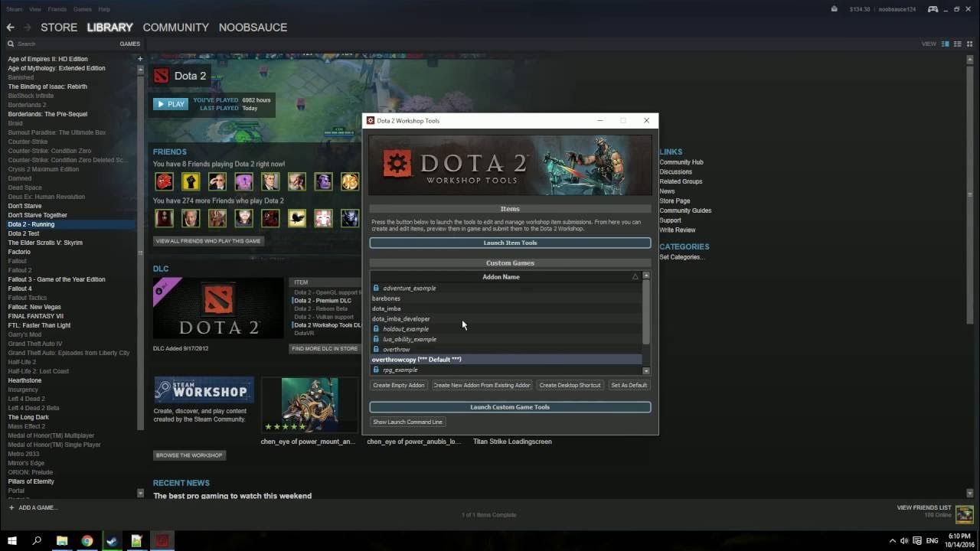This screenshot has width=980, height=551.
Task: Click Add A Game at bottom left
Action: coord(33,507)
